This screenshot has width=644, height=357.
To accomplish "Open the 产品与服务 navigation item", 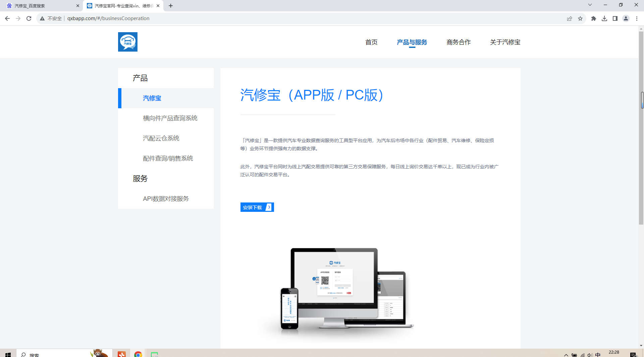I will click(412, 42).
